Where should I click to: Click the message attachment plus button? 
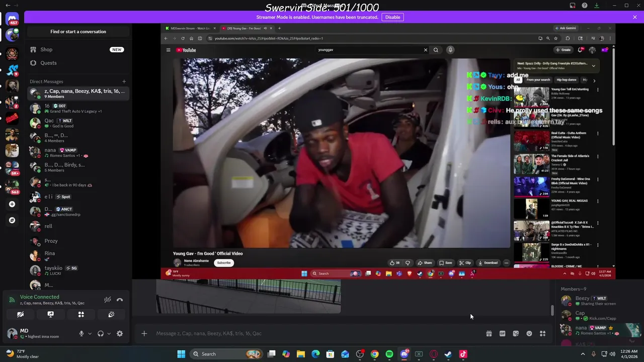(x=144, y=333)
